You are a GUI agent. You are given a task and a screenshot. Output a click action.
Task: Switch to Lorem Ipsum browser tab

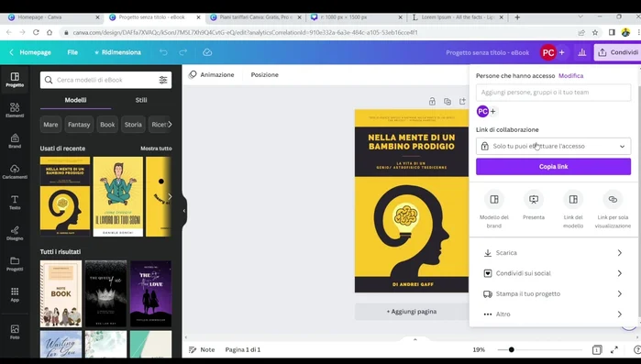tap(458, 17)
